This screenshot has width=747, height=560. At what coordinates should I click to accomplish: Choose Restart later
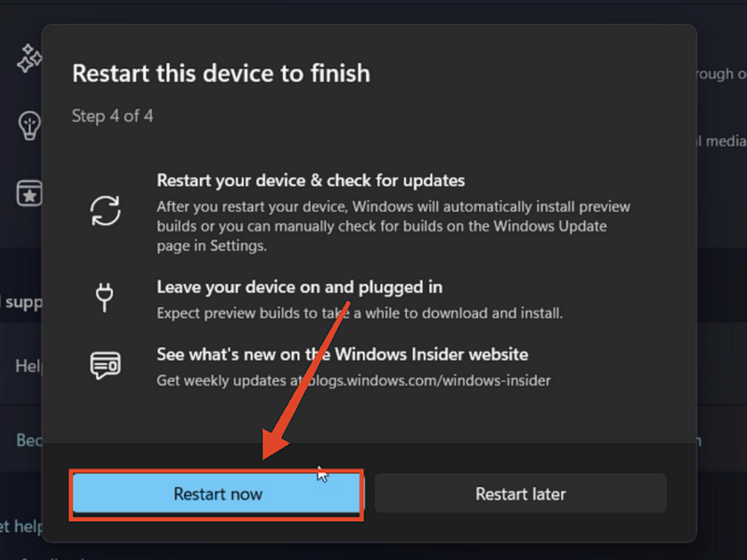[x=520, y=494]
